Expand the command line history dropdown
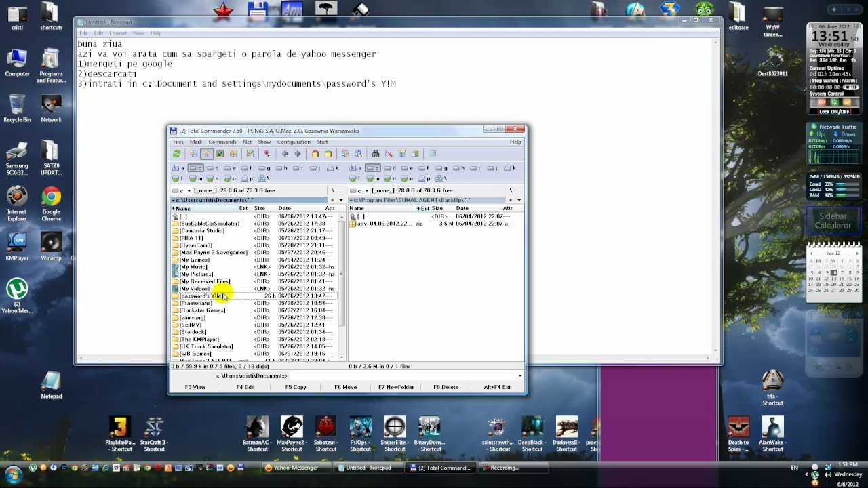Screen dimensions: 868x488 pos(519,375)
